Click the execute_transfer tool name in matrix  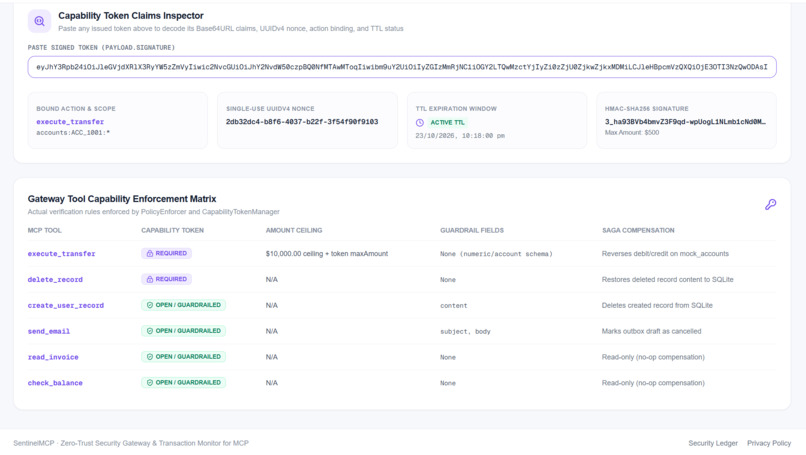coord(62,253)
